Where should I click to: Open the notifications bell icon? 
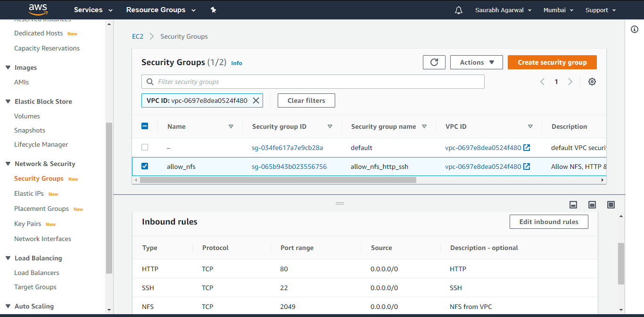tap(458, 9)
